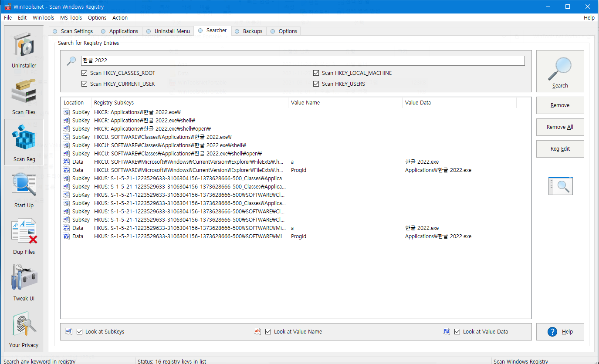
Task: Toggle Scan HKEY_USERS checkbox
Action: tap(316, 84)
